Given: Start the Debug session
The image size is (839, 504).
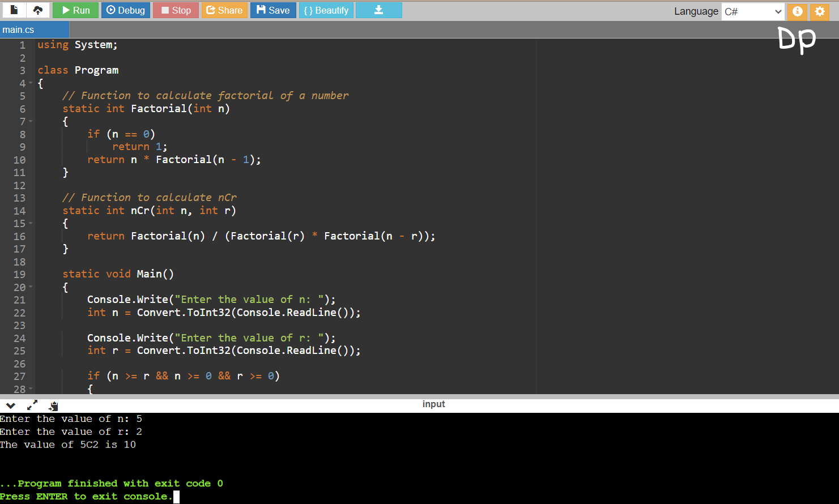Looking at the screenshot, I should (x=126, y=10).
